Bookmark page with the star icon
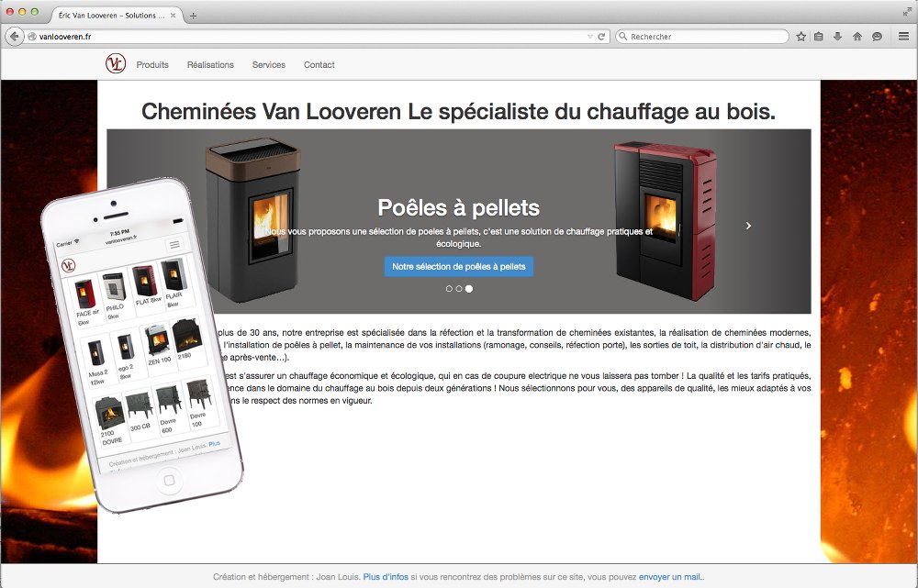 pyautogui.click(x=800, y=37)
